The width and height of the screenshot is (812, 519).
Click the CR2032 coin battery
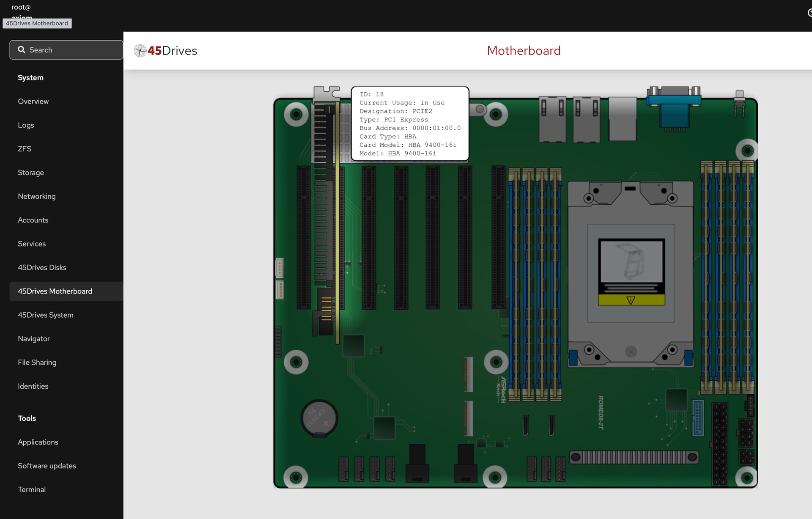tap(319, 418)
